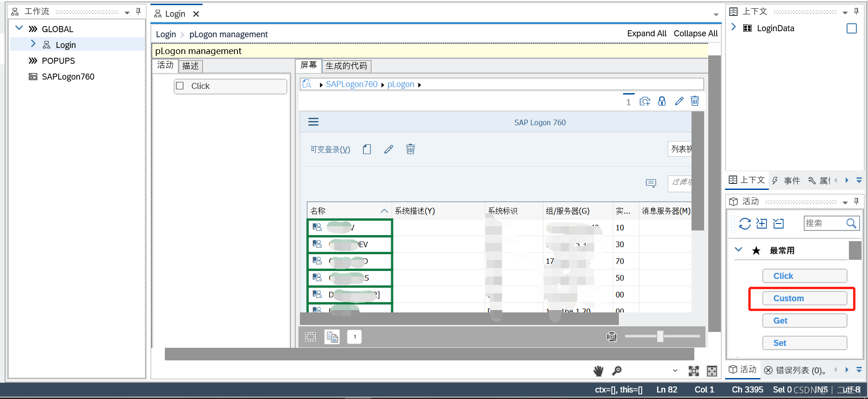
Task: Open the 事件 tab
Action: (787, 181)
